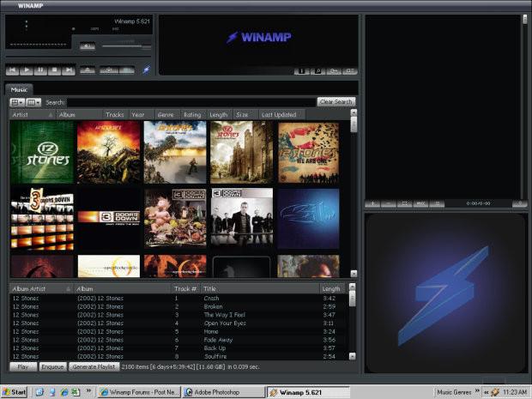Screen dimensions: 532x399
Task: Toggle shuffle mode in the player
Action: tap(109, 70)
